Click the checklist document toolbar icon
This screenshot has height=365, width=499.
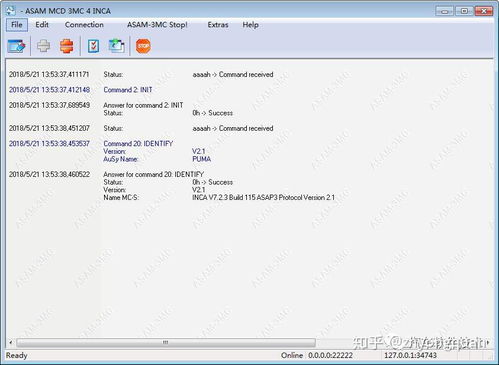click(93, 46)
